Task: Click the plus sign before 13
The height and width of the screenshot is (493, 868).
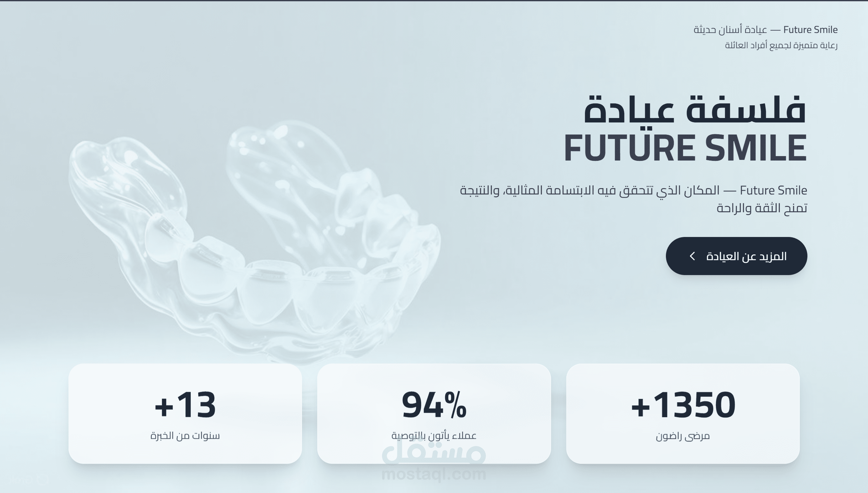Action: 164,406
